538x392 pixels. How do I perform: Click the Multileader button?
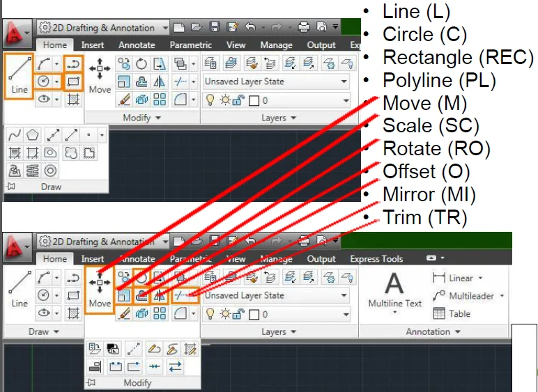pos(463,296)
